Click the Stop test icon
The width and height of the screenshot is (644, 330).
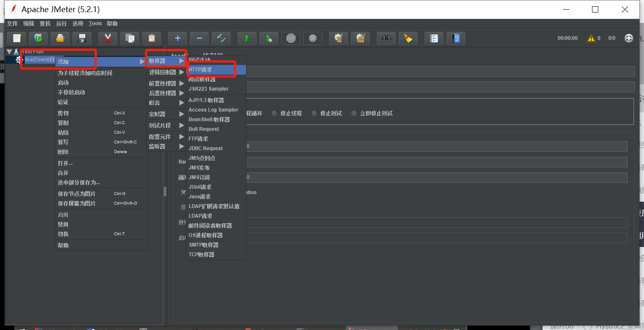291,38
